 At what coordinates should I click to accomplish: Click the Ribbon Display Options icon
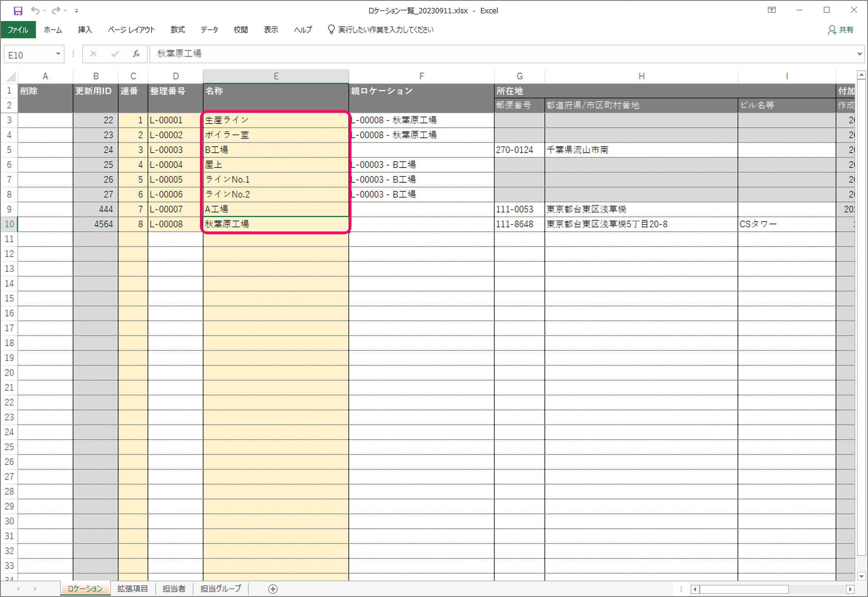pyautogui.click(x=771, y=10)
